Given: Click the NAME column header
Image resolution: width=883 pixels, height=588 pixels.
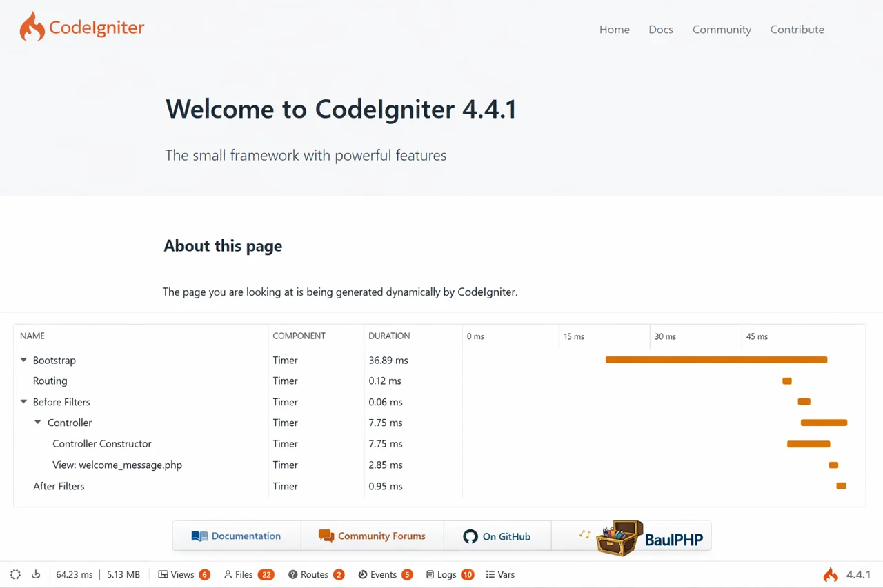Looking at the screenshot, I should (x=32, y=336).
